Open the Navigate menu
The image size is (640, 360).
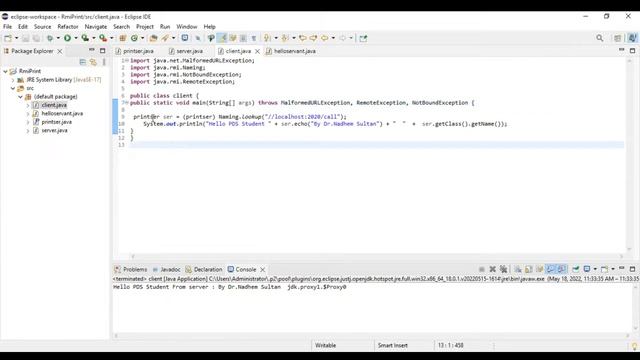coord(96,27)
